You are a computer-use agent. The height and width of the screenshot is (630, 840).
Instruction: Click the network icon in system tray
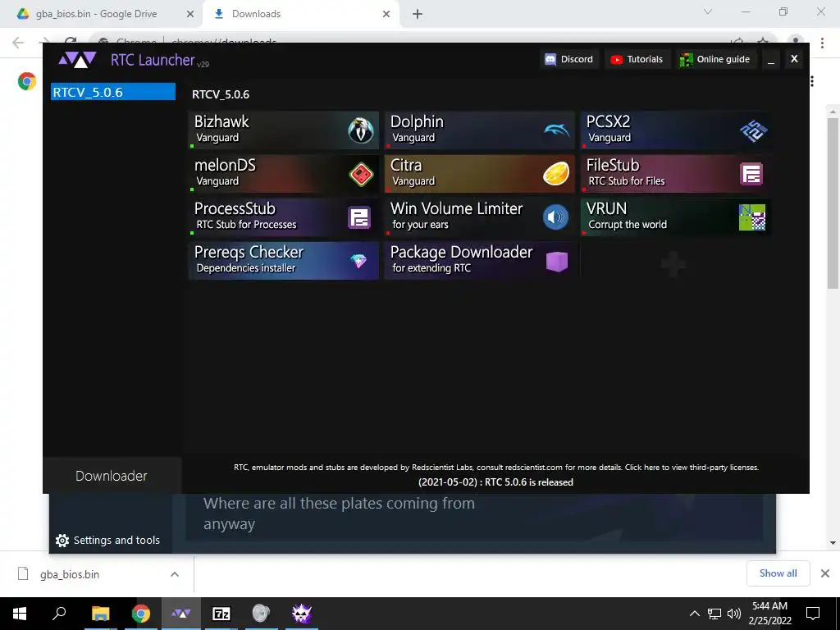pos(714,614)
